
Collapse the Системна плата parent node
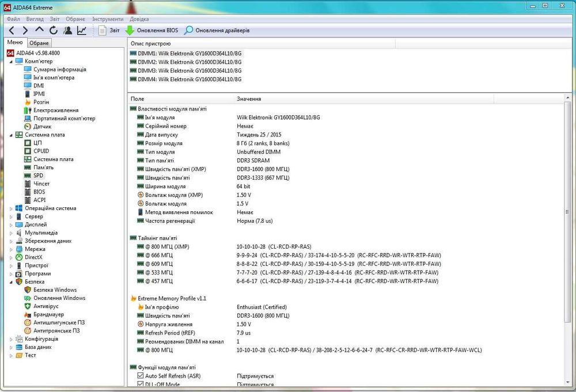[10, 135]
